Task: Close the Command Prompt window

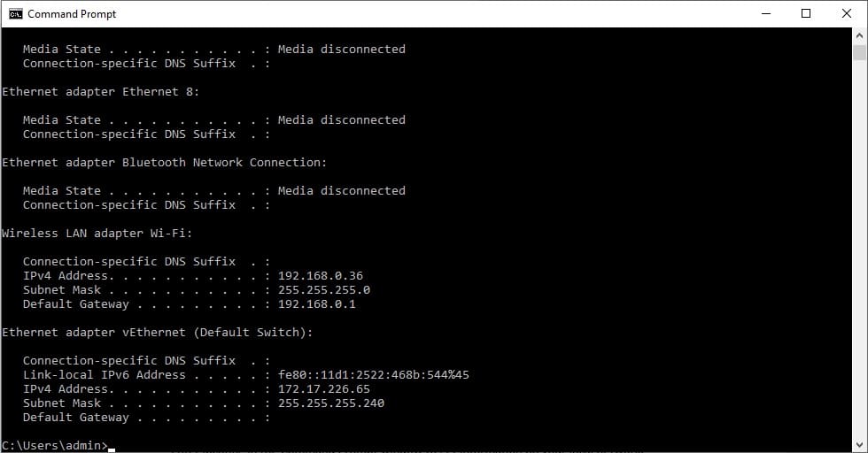Action: (x=847, y=14)
